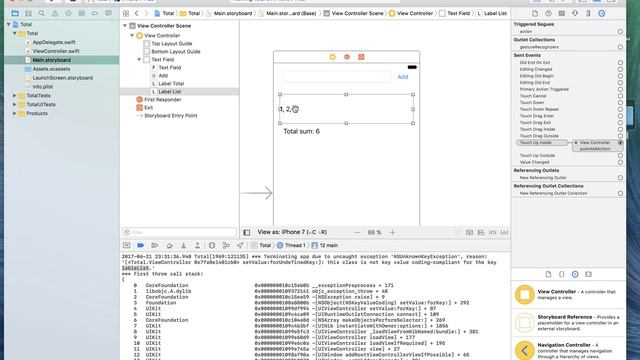Click the Add button on the canvas
Screen dimensions: 640x360
[402, 77]
